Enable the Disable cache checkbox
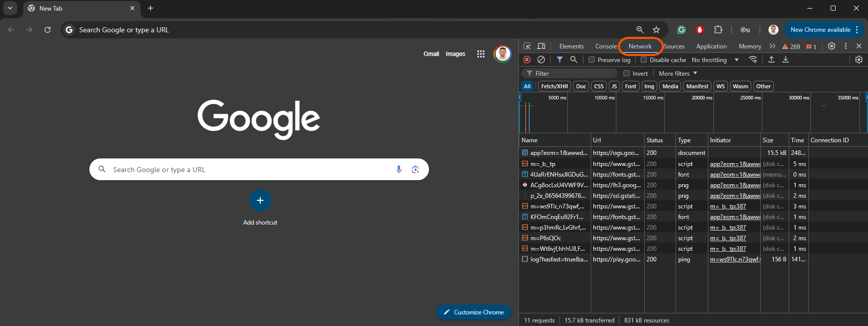 tap(644, 60)
